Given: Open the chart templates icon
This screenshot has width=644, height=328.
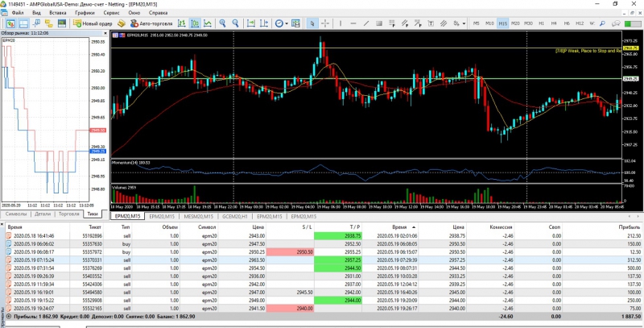Looking at the screenshot, I should click(x=295, y=23).
